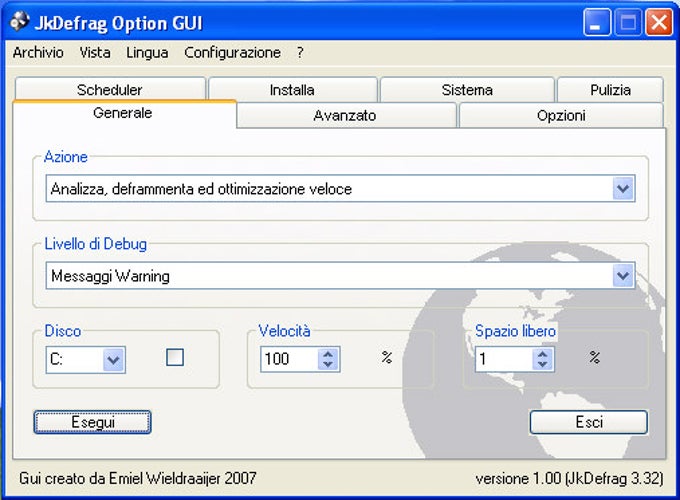
Task: Click the Livello di Debug group label
Action: coord(96,244)
